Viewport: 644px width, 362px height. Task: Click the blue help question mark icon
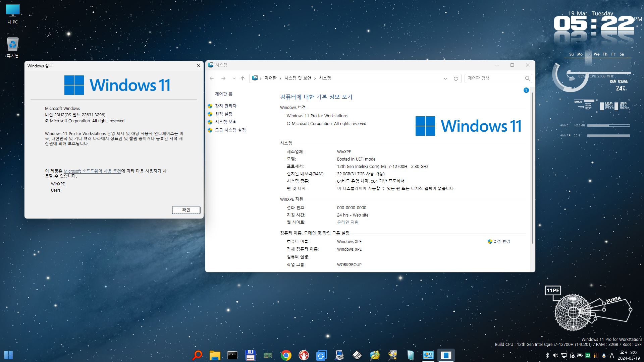tap(526, 90)
